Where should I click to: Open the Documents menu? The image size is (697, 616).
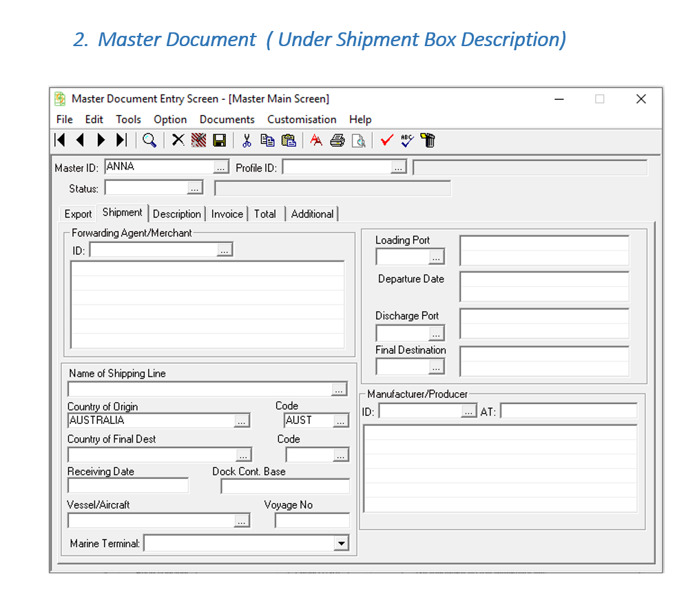[x=227, y=119]
